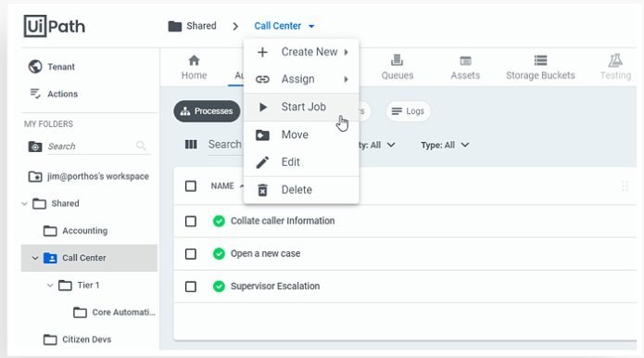
Task: Open the Tenant globe icon
Action: pyautogui.click(x=35, y=67)
